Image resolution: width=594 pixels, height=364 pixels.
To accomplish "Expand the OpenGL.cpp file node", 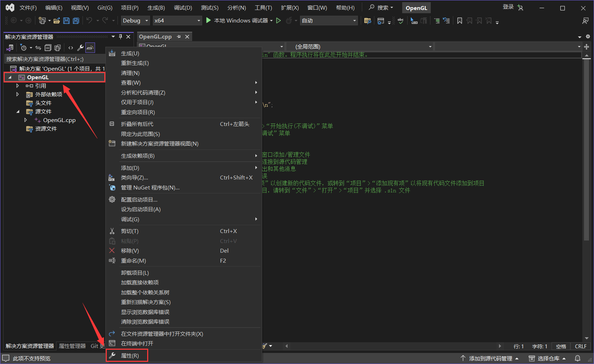I will coord(26,120).
